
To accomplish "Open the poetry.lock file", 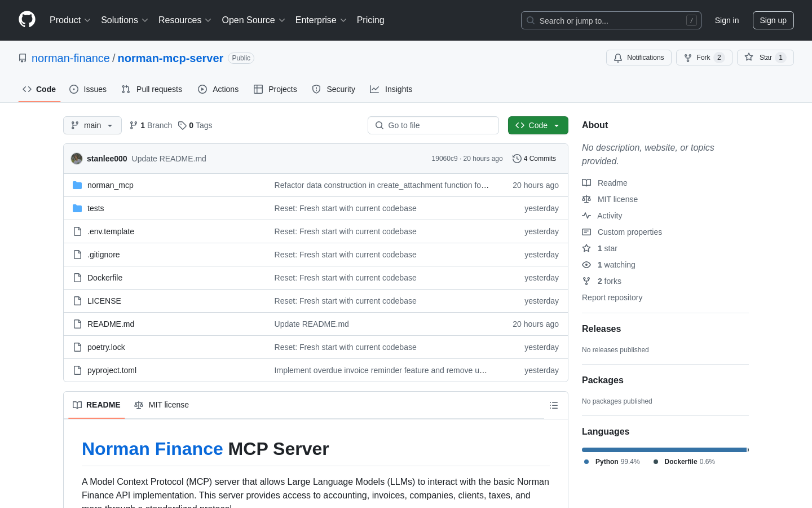I will point(106,347).
